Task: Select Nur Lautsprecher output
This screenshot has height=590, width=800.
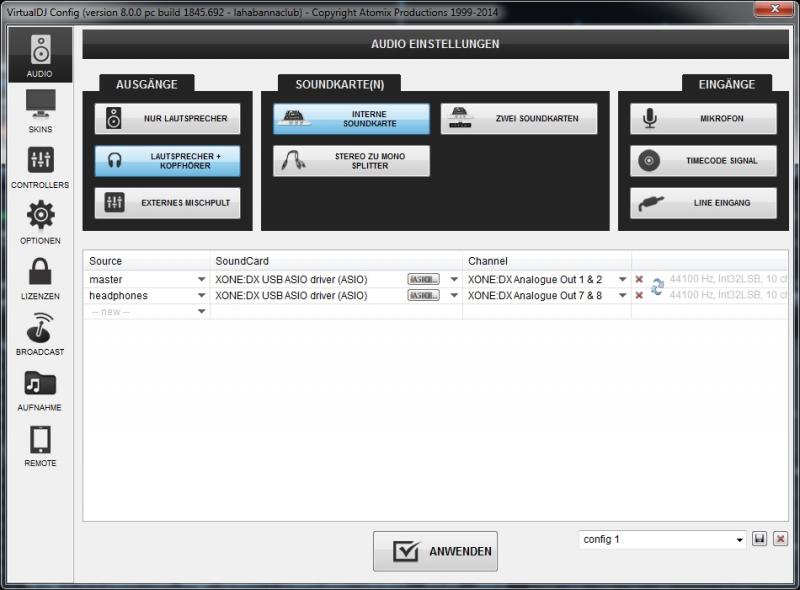Action: point(167,118)
